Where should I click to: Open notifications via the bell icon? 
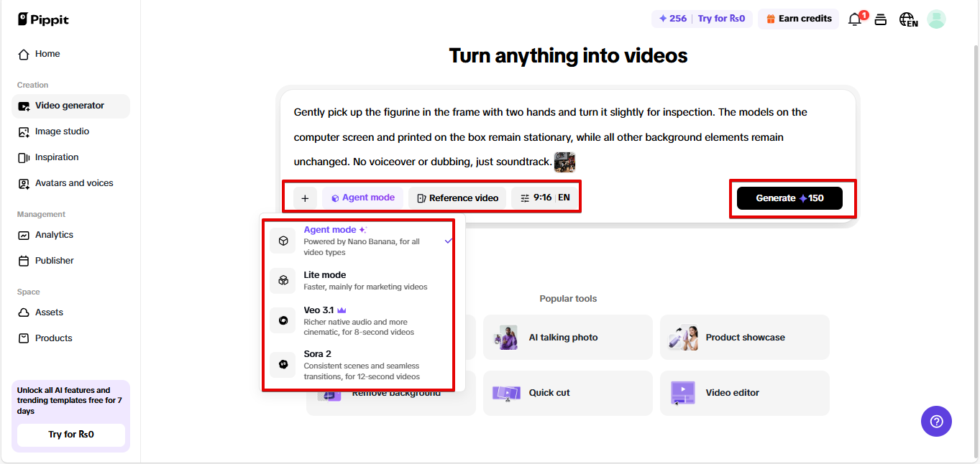854,19
